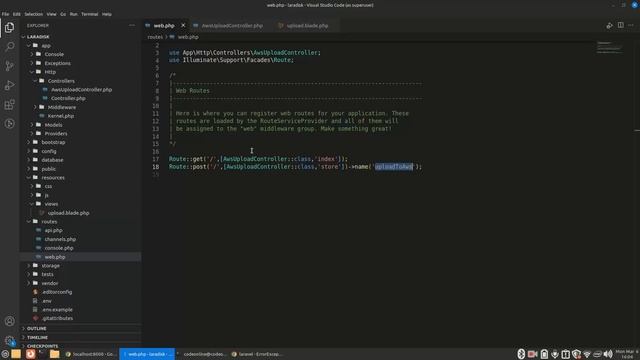Open the file manager folder in taskbar

tap(54, 354)
